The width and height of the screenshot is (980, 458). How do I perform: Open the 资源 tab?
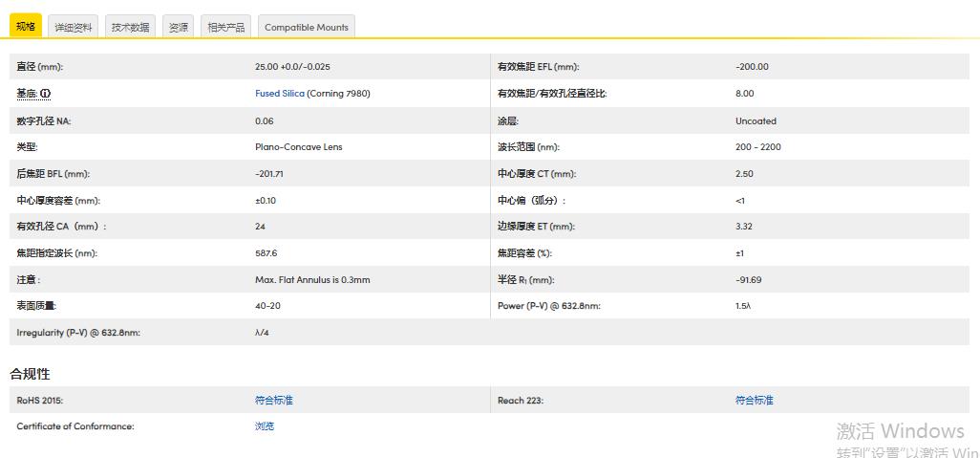coord(178,27)
